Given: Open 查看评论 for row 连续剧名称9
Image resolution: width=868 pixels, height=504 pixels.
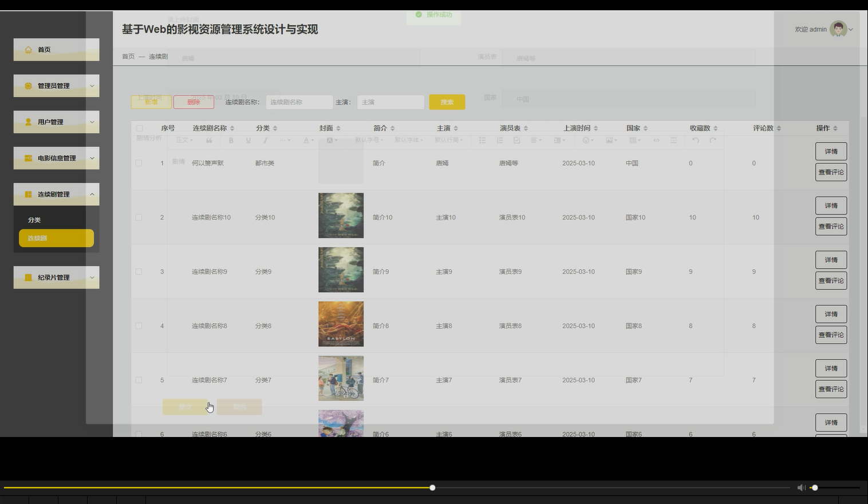Looking at the screenshot, I should click(x=831, y=281).
